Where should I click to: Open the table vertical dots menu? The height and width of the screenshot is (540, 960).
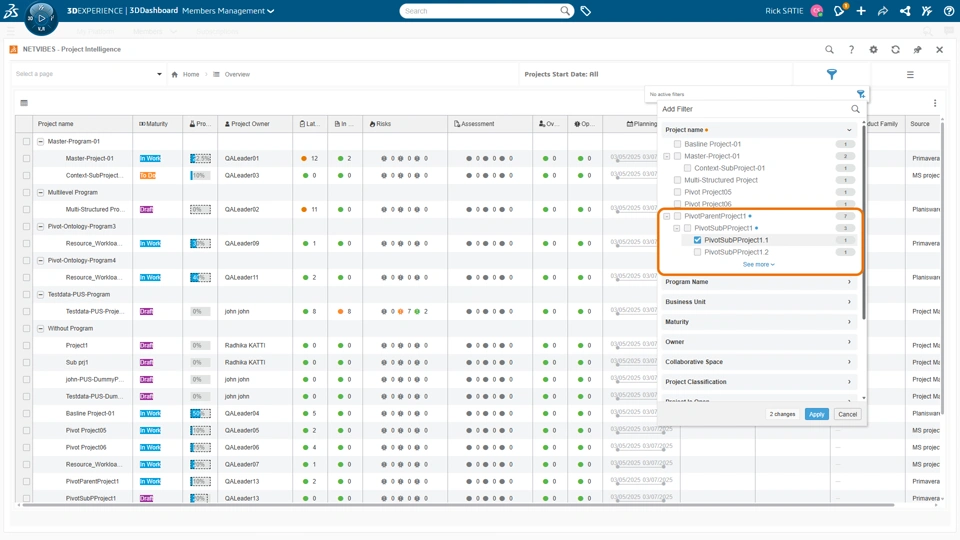pyautogui.click(x=935, y=103)
